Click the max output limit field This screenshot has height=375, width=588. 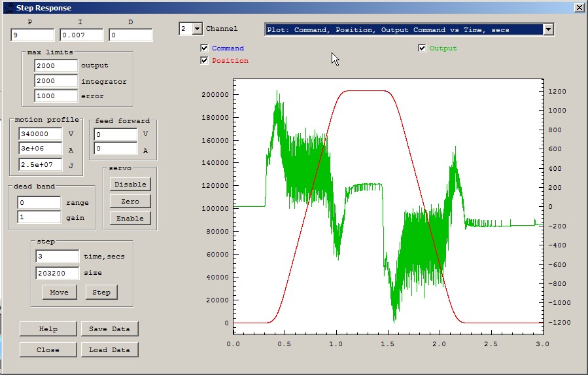coord(56,65)
